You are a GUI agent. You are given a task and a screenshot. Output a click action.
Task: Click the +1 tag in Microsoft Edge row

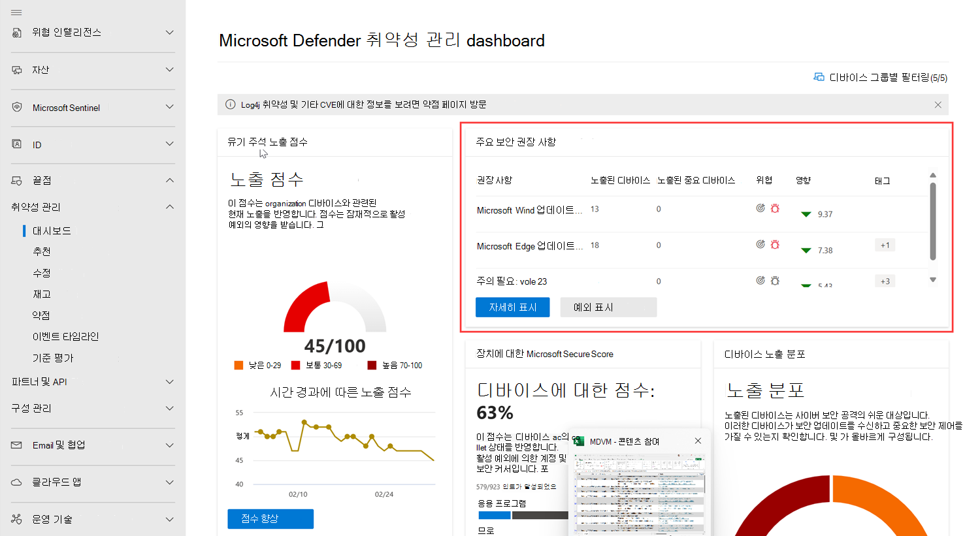885,245
